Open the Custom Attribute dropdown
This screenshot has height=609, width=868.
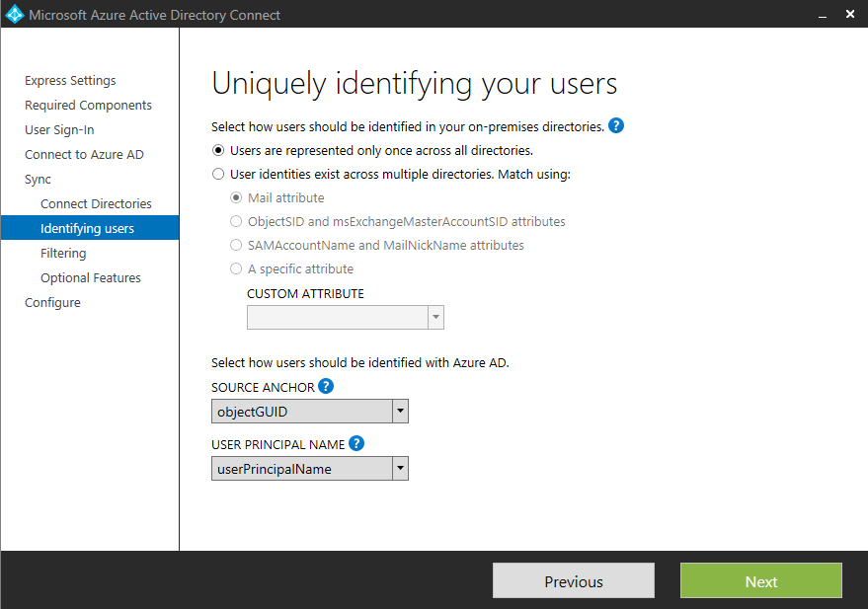[435, 317]
